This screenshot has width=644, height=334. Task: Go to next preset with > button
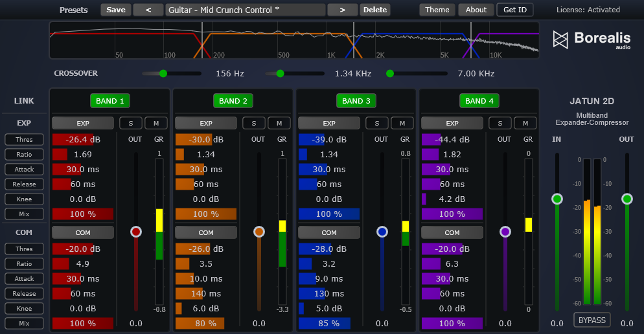pyautogui.click(x=343, y=10)
